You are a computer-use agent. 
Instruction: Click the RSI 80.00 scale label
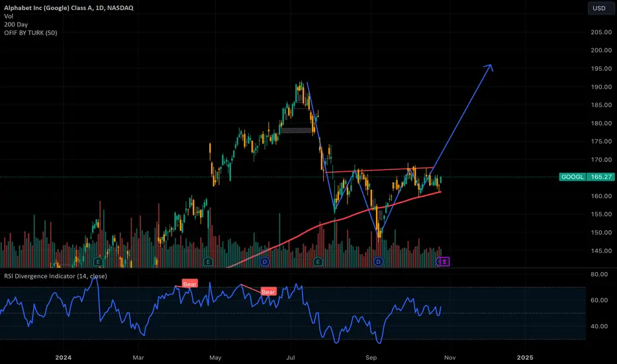click(599, 274)
